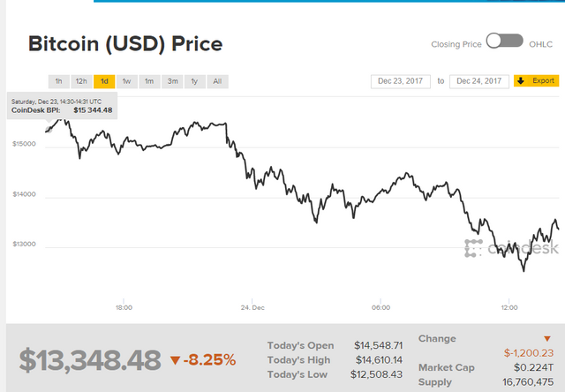Select the 1d time range
The width and height of the screenshot is (565, 392).
pyautogui.click(x=104, y=81)
